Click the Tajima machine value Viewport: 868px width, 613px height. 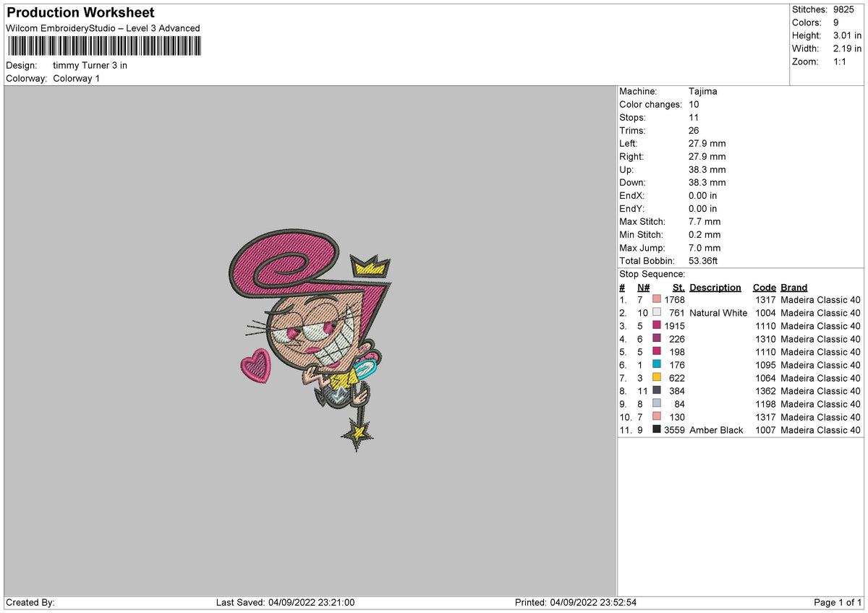coord(702,91)
